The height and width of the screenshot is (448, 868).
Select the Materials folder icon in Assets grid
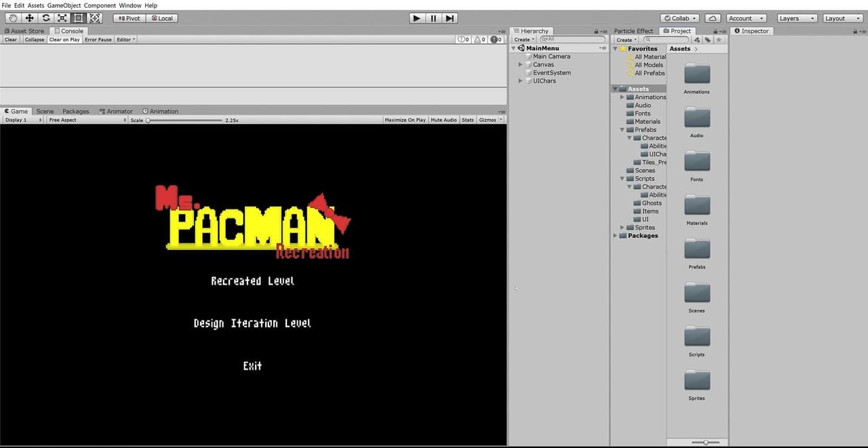click(x=697, y=205)
